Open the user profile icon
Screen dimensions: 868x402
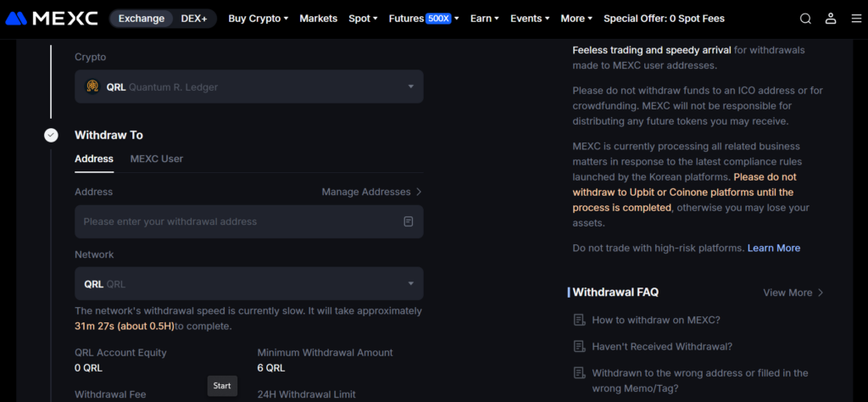point(831,19)
